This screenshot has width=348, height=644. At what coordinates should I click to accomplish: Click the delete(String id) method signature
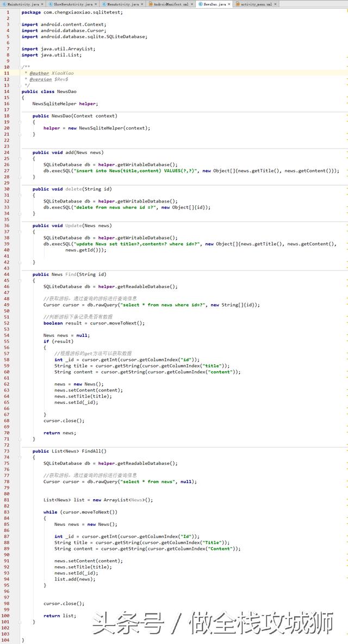(x=72, y=189)
